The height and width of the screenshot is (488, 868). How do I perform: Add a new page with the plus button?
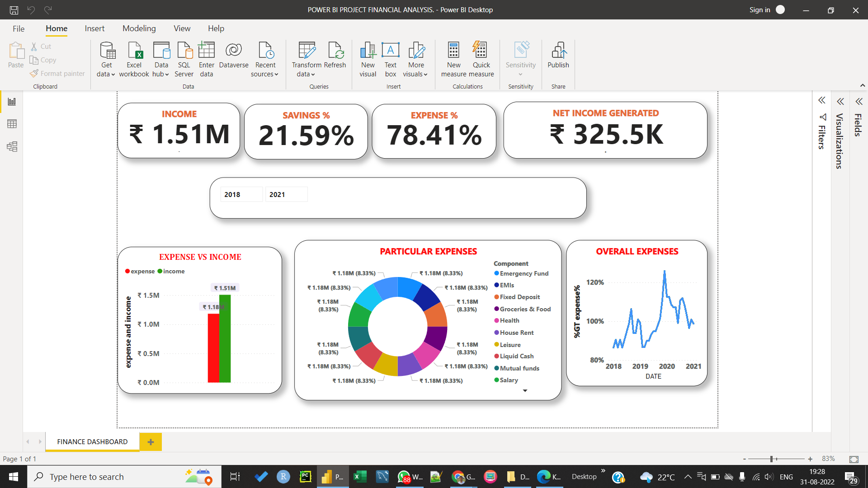(x=151, y=441)
